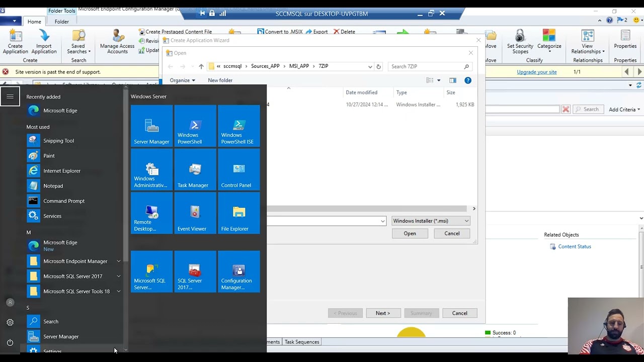Open the Add Criteria dropdown
Image resolution: width=644 pixels, height=362 pixels.
click(624, 110)
